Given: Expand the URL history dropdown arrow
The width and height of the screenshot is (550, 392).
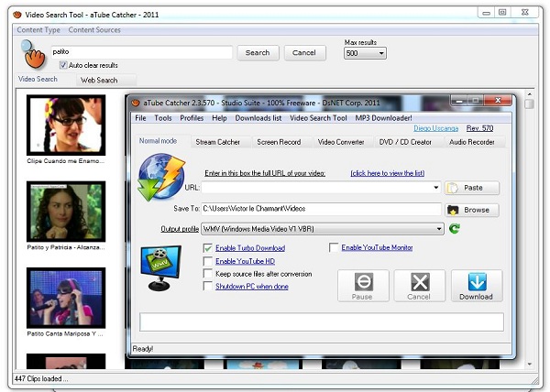Looking at the screenshot, I should tap(436, 188).
